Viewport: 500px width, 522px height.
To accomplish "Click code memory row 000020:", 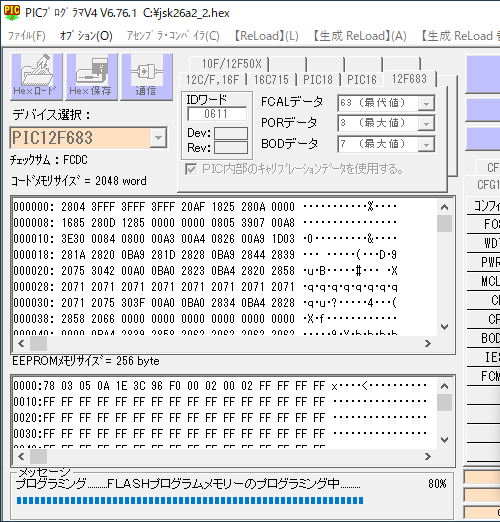I will coord(205,271).
